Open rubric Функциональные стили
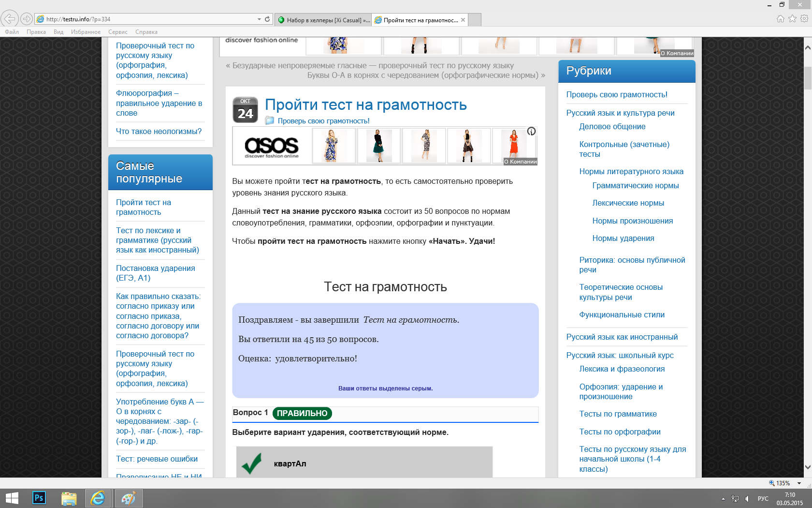 [622, 314]
